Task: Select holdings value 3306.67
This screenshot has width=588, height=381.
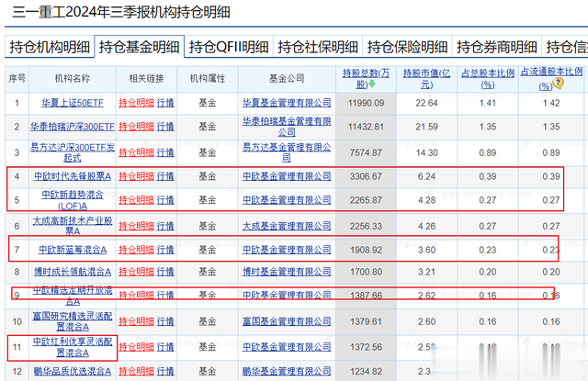Action: pyautogui.click(x=366, y=176)
